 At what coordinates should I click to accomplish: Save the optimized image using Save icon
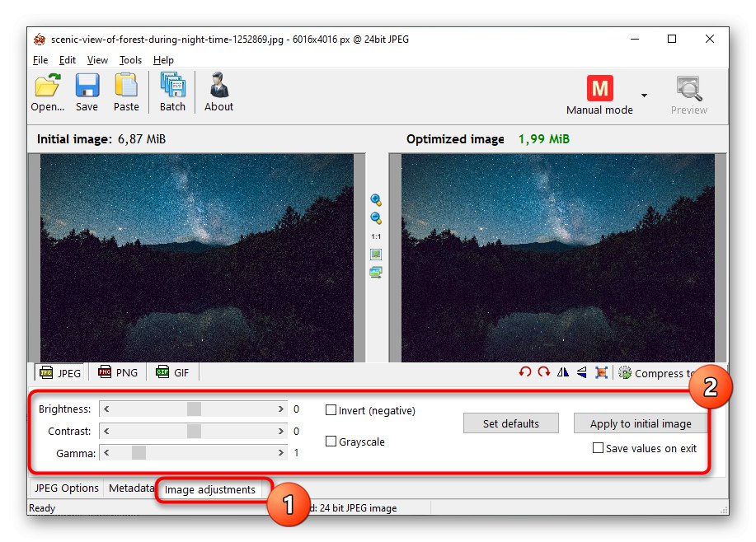pyautogui.click(x=87, y=92)
